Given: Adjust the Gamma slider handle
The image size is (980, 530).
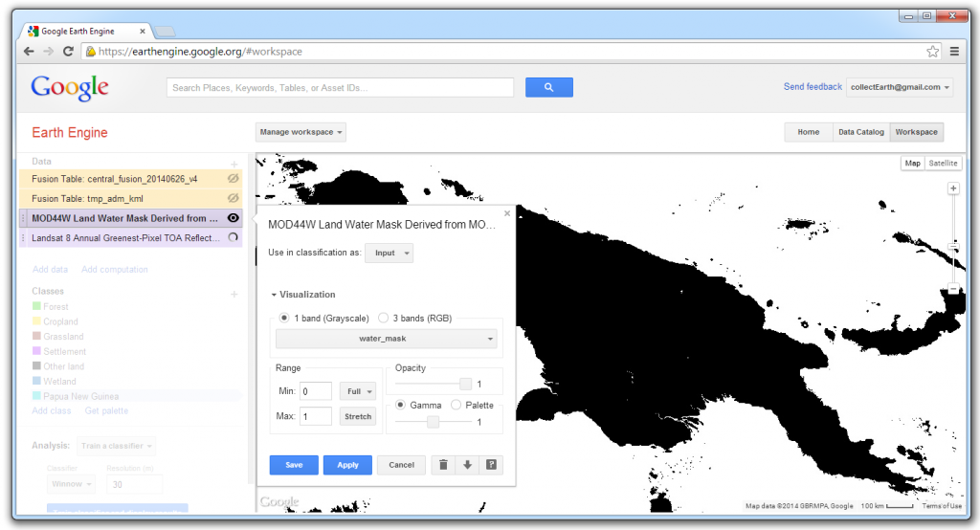Looking at the screenshot, I should coord(433,422).
